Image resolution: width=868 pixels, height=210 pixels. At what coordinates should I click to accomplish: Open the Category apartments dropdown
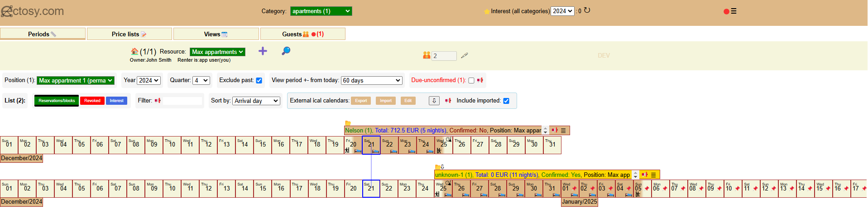pyautogui.click(x=321, y=11)
